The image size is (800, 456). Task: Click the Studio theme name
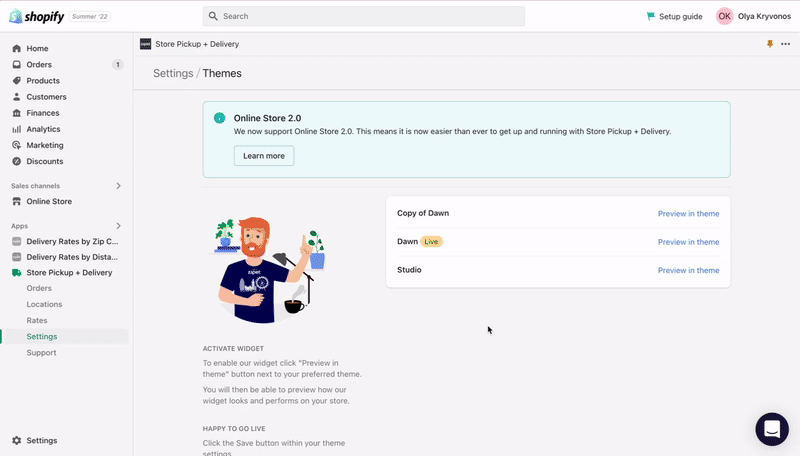point(409,270)
